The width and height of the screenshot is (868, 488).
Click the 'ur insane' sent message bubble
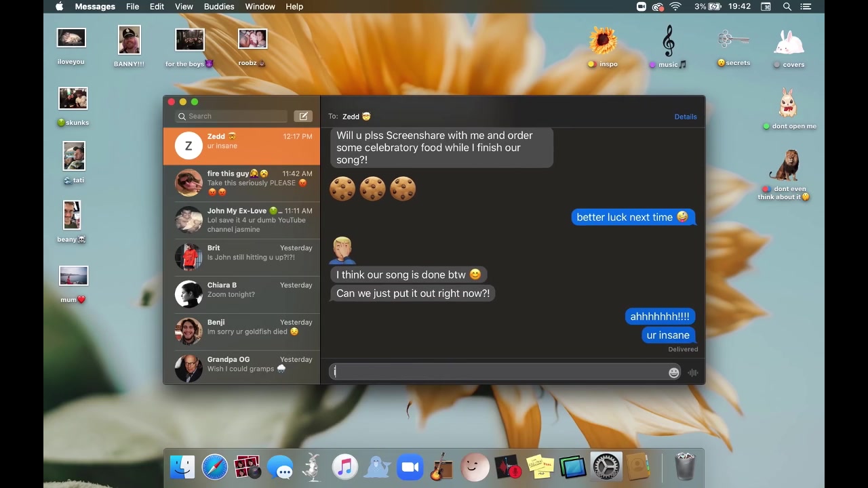point(668,335)
